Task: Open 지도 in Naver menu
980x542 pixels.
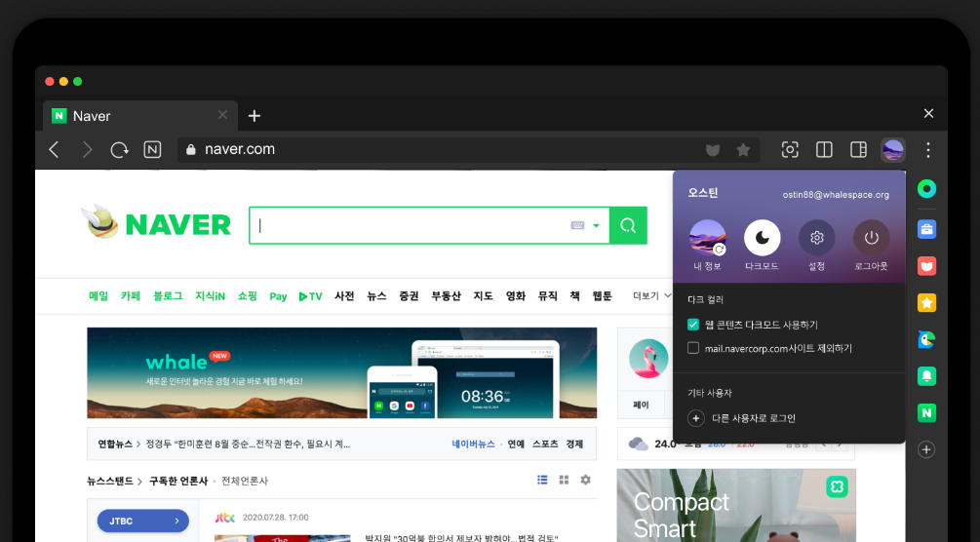Action: pyautogui.click(x=483, y=295)
